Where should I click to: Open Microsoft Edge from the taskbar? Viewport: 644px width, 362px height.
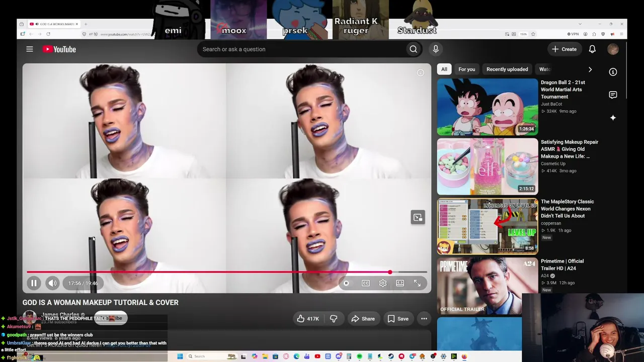(x=296, y=356)
